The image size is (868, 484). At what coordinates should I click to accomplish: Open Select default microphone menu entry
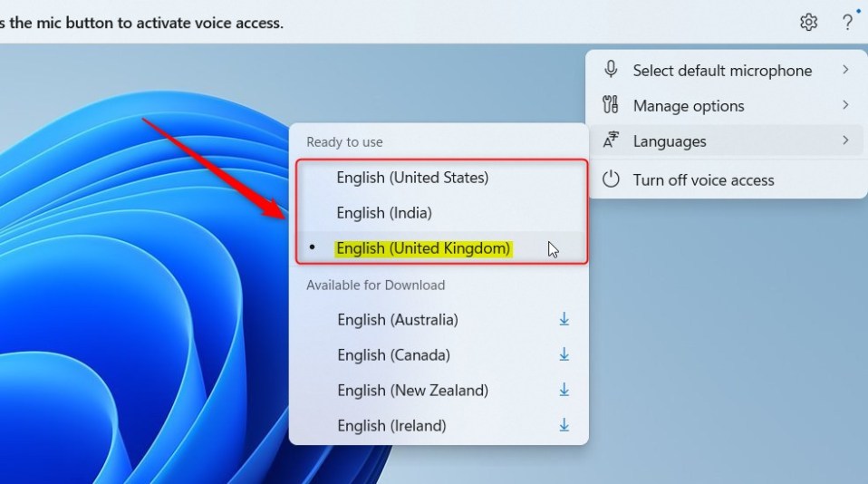[x=727, y=71]
